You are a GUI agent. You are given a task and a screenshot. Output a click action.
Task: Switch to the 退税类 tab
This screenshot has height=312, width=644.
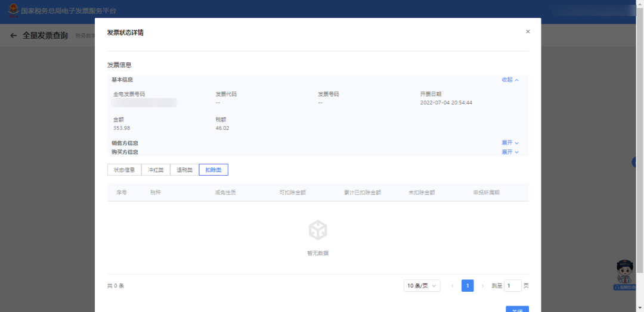pos(184,170)
